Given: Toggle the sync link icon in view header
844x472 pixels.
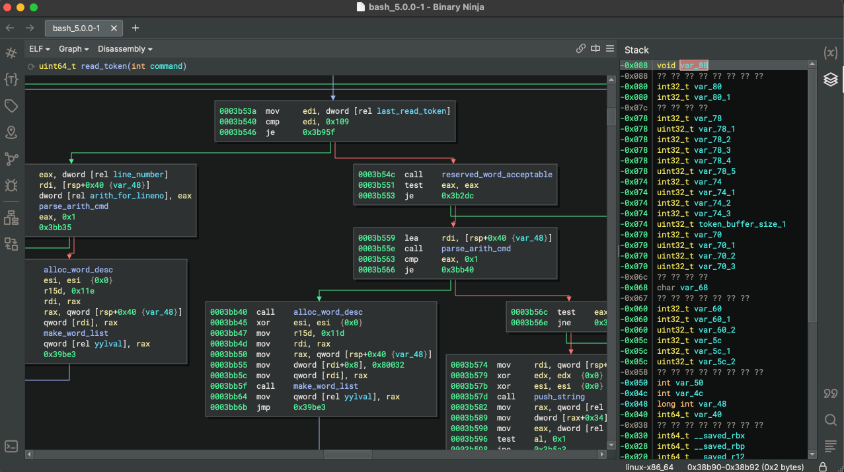Looking at the screenshot, I should pyautogui.click(x=581, y=48).
